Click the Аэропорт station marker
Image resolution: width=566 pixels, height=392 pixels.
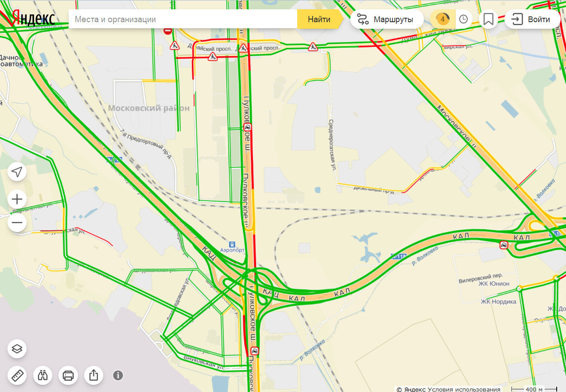(x=232, y=245)
